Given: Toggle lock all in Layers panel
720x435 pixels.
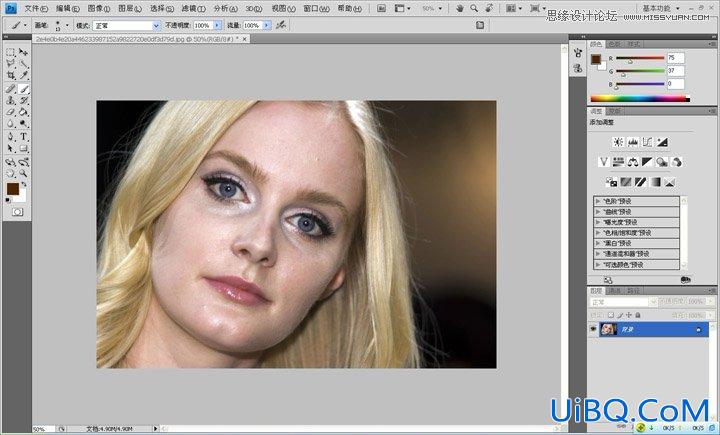Looking at the screenshot, I should point(638,315).
